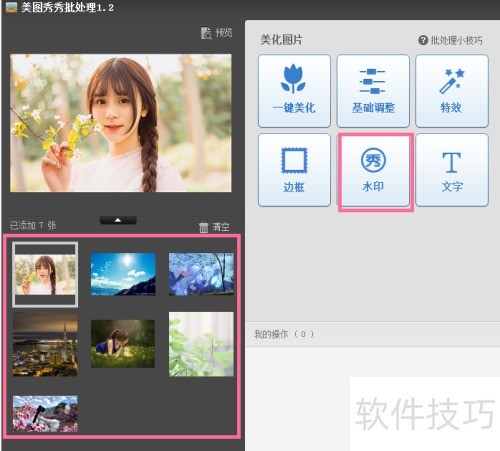The height and width of the screenshot is (451, 500).
Task: Select the girl lying in grass thumbnail
Action: point(123,344)
